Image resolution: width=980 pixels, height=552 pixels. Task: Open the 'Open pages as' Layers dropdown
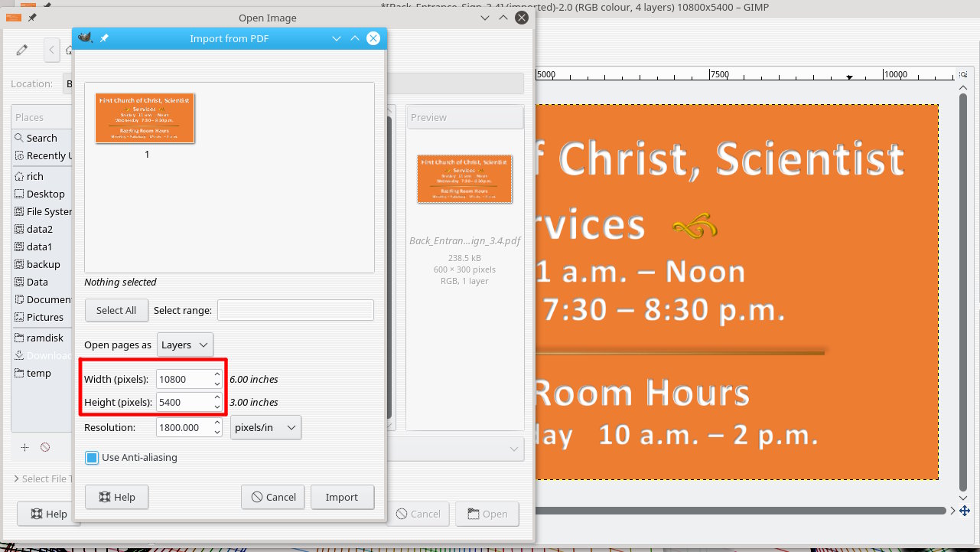[x=185, y=345]
